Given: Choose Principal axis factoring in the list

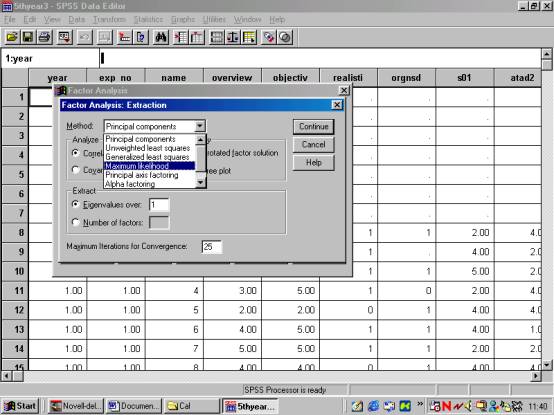Looking at the screenshot, I should click(x=142, y=175).
